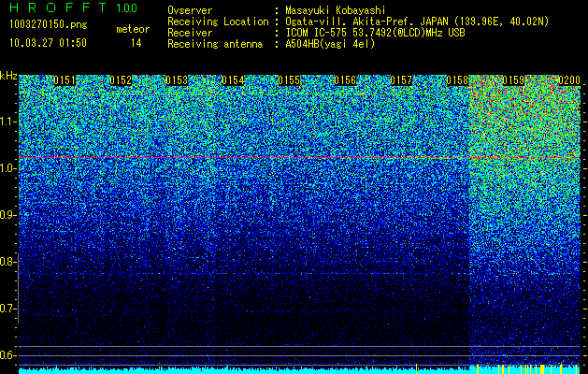Viewport: 588px width, 374px height.
Task: Click the Receiver field label
Action: (x=190, y=33)
